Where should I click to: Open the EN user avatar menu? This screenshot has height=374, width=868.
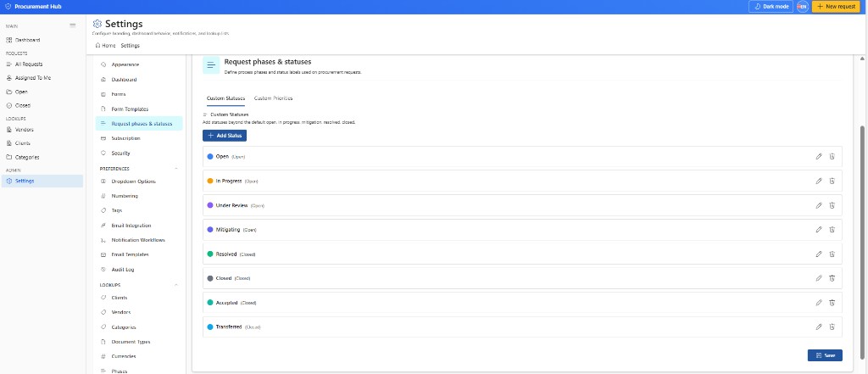(802, 7)
